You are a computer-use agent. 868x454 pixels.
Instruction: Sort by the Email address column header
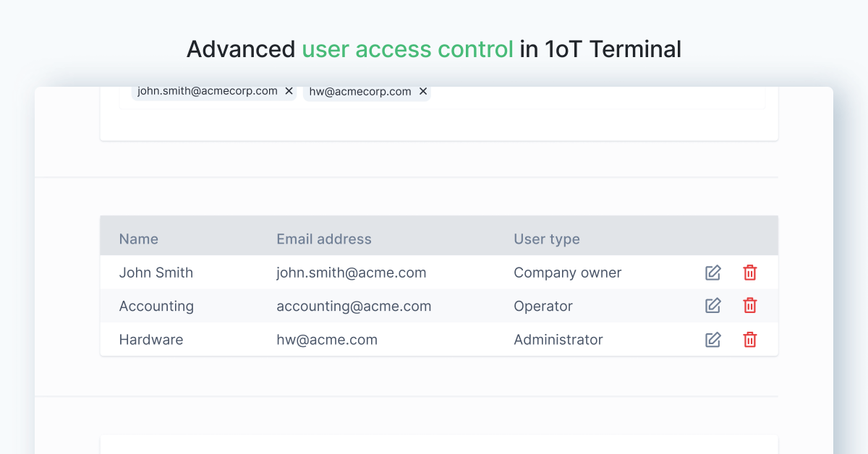click(324, 239)
